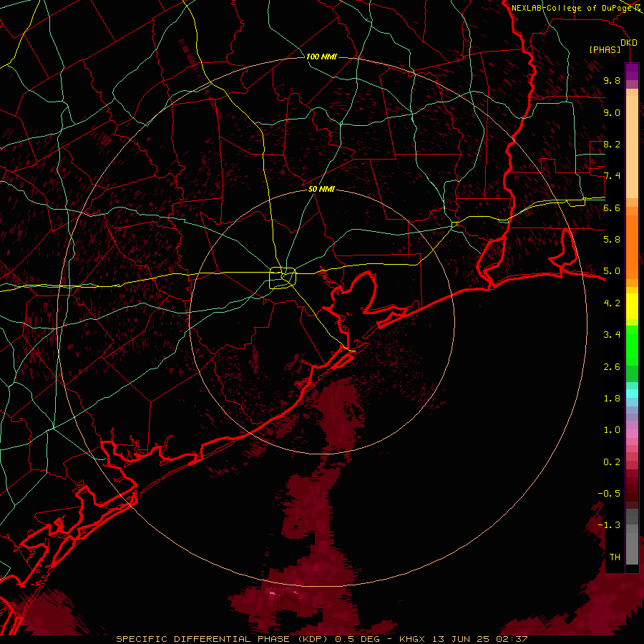Pick the peach color bar segment

(x=632, y=148)
